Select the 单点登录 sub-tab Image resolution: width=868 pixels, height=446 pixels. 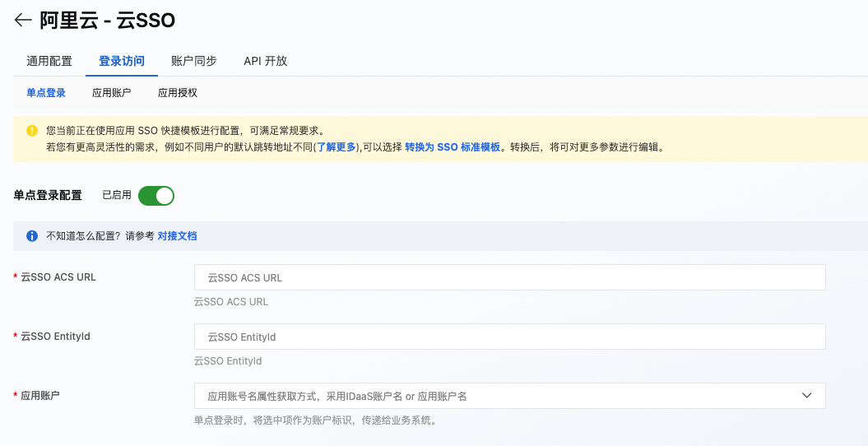click(x=46, y=93)
